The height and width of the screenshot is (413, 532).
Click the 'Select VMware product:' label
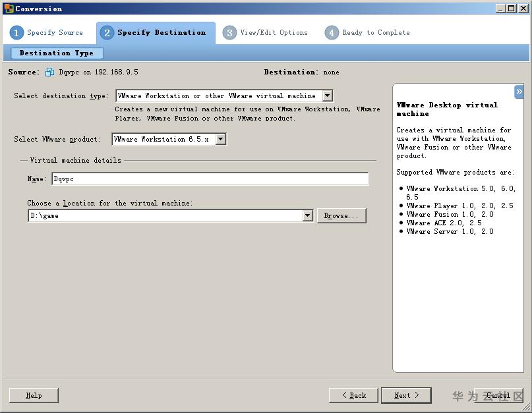[x=57, y=139]
